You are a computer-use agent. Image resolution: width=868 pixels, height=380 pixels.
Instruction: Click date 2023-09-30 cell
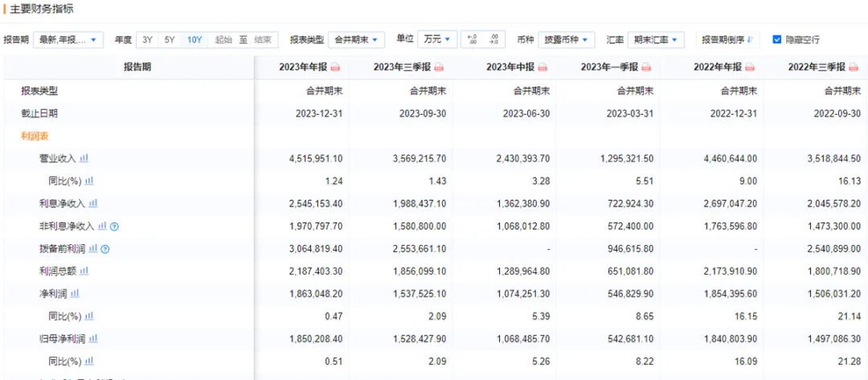(423, 112)
